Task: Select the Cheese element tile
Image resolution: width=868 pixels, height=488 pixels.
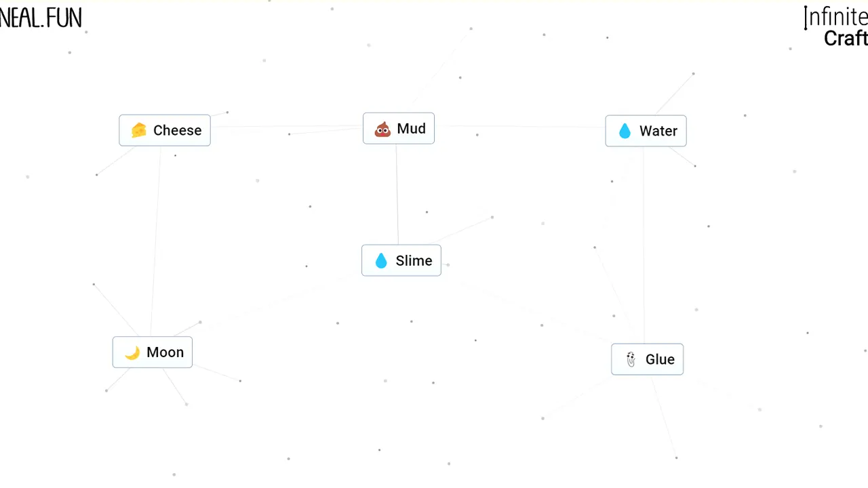Action: [165, 130]
